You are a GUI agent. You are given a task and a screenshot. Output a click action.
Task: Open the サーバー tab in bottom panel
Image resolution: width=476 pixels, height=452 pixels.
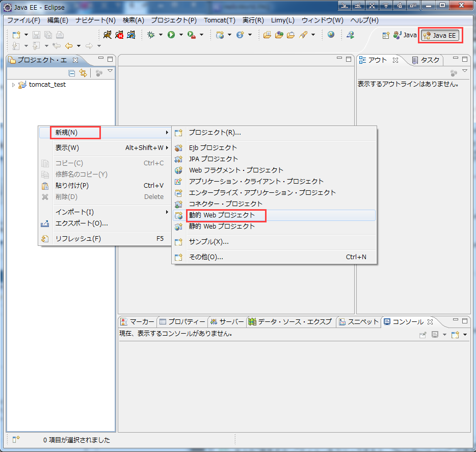point(227,321)
